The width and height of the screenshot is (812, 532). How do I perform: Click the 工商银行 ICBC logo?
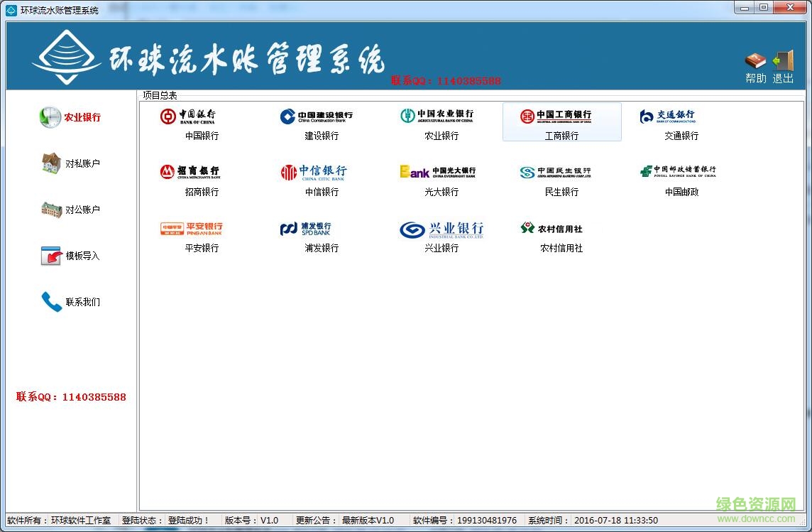tap(556, 116)
